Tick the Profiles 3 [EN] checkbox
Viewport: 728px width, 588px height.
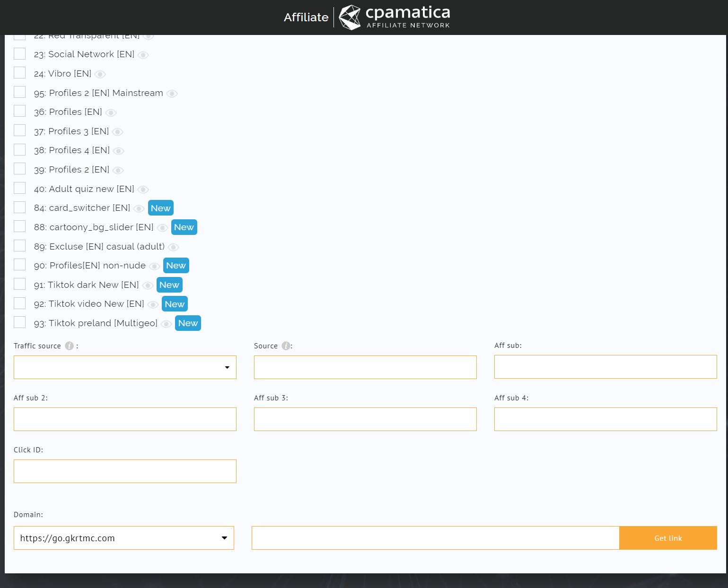(19, 130)
